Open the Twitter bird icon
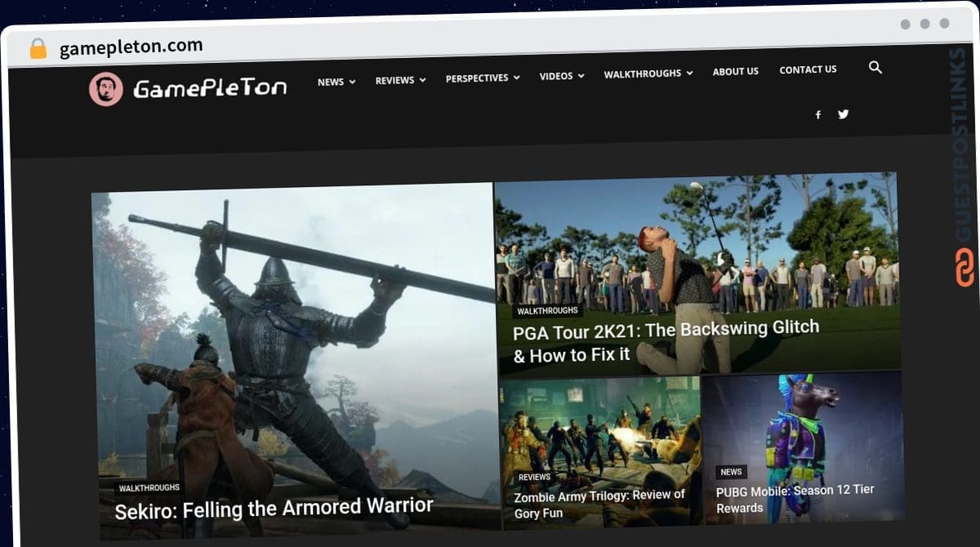The height and width of the screenshot is (547, 980). [x=843, y=114]
